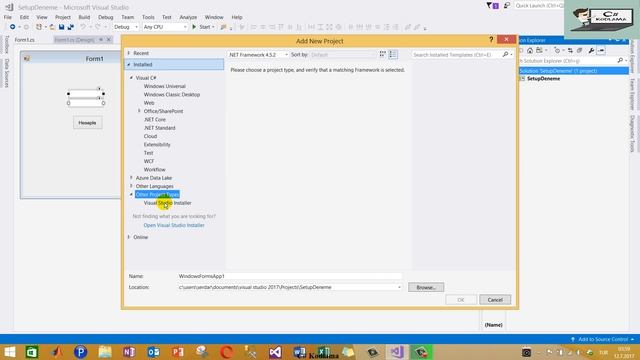Click the blue P application taskbar icon
Viewport: 640px width, 360px height.
[x=80, y=352]
